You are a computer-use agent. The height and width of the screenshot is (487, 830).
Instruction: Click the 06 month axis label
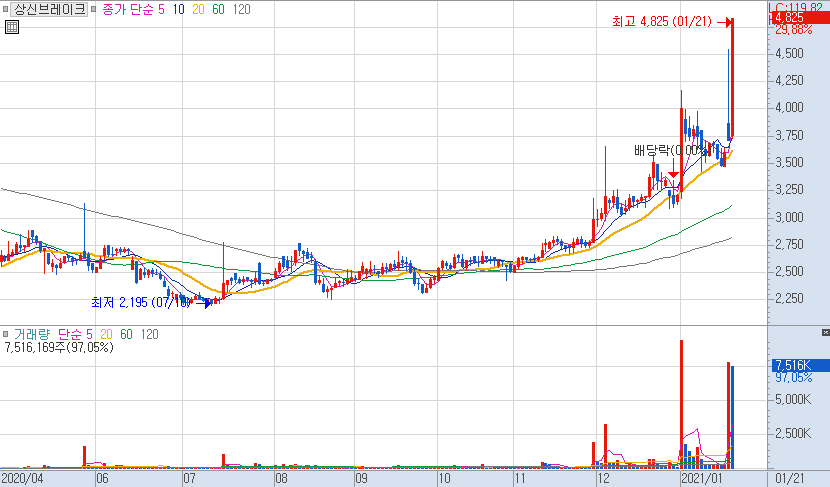click(102, 479)
